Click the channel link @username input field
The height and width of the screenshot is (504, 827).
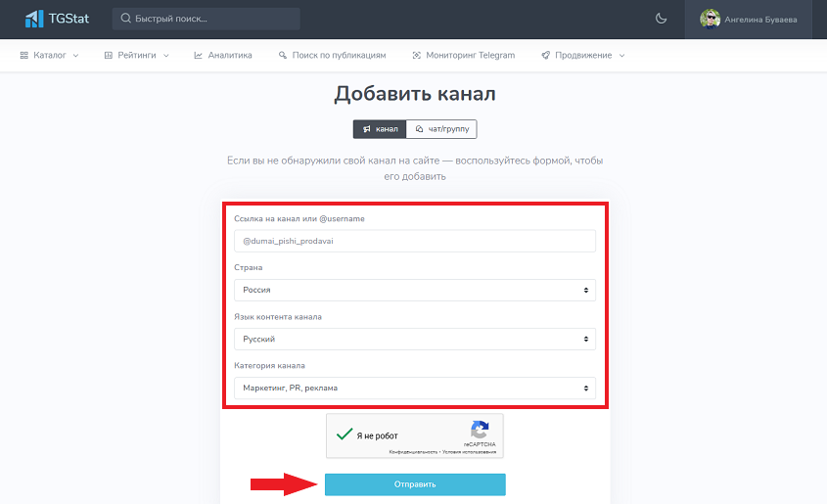(415, 241)
